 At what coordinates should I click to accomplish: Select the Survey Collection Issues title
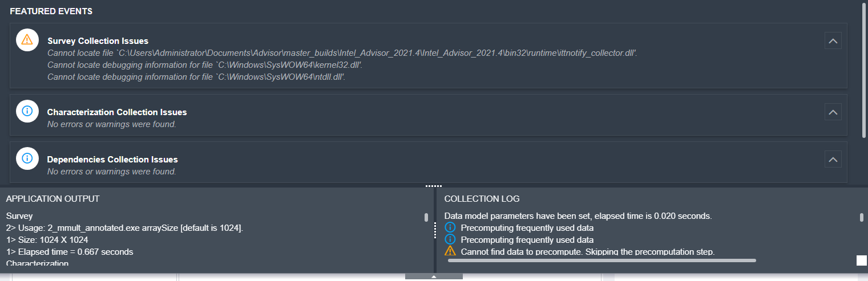(x=98, y=41)
